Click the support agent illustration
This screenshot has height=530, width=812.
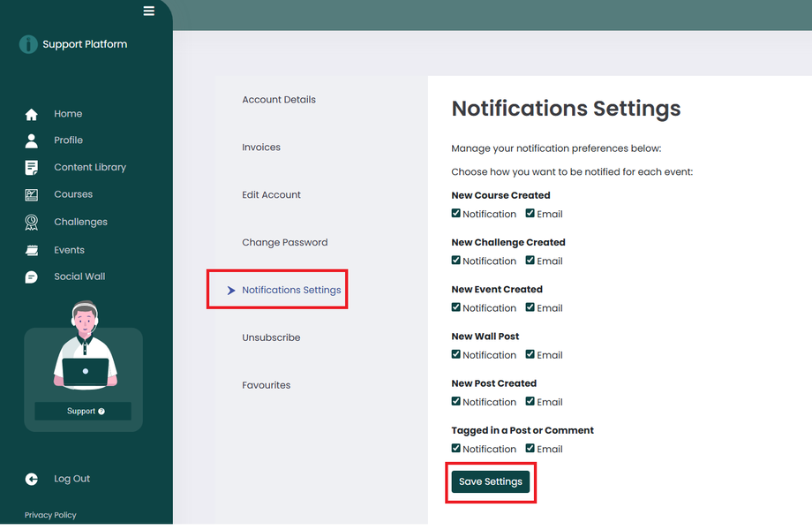pyautogui.click(x=85, y=345)
